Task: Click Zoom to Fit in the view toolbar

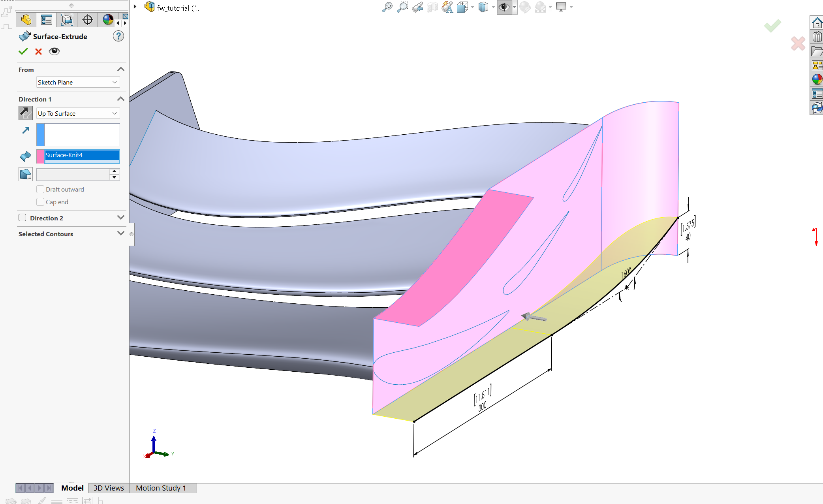Action: tap(387, 7)
